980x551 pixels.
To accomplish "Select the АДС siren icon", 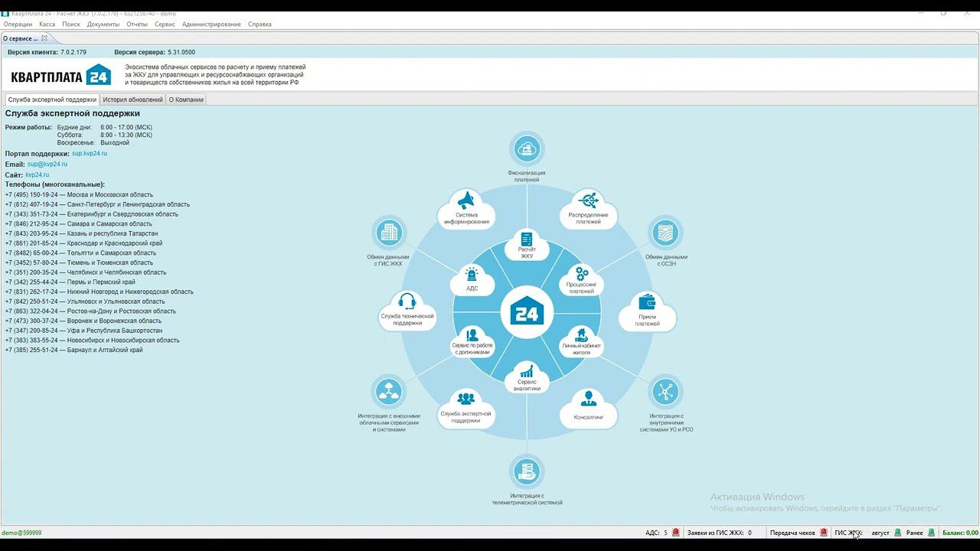I will click(472, 274).
